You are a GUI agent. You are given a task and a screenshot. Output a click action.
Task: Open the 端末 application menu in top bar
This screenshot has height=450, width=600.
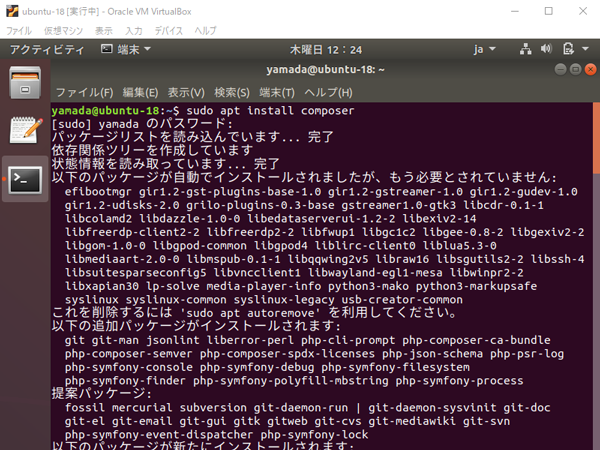coord(126,49)
